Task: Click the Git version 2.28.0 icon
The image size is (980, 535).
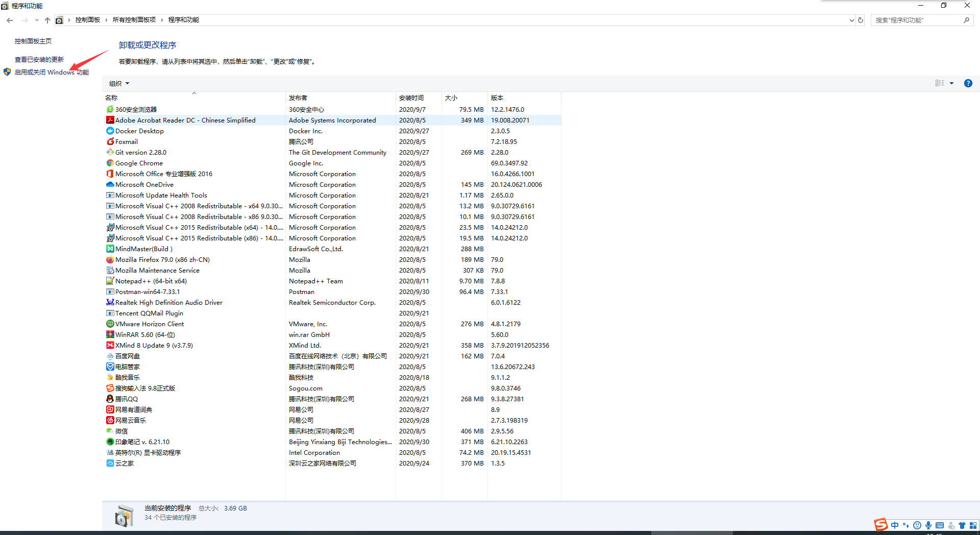Action: (110, 152)
